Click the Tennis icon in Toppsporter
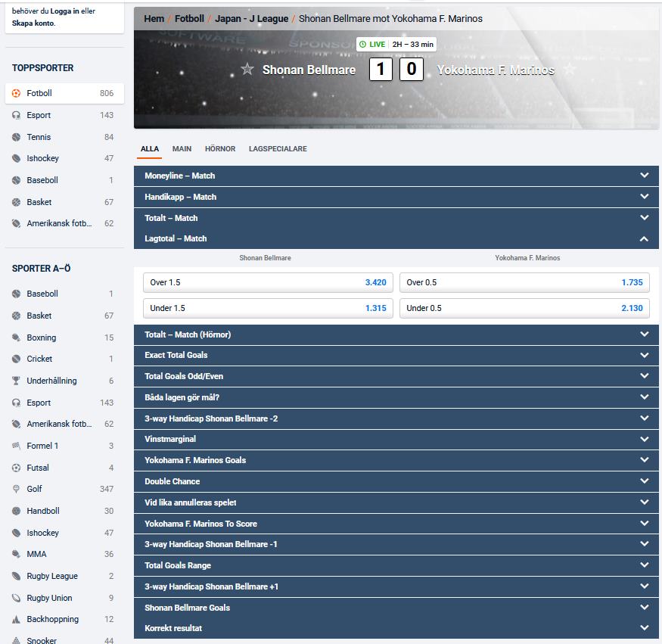 pos(16,137)
